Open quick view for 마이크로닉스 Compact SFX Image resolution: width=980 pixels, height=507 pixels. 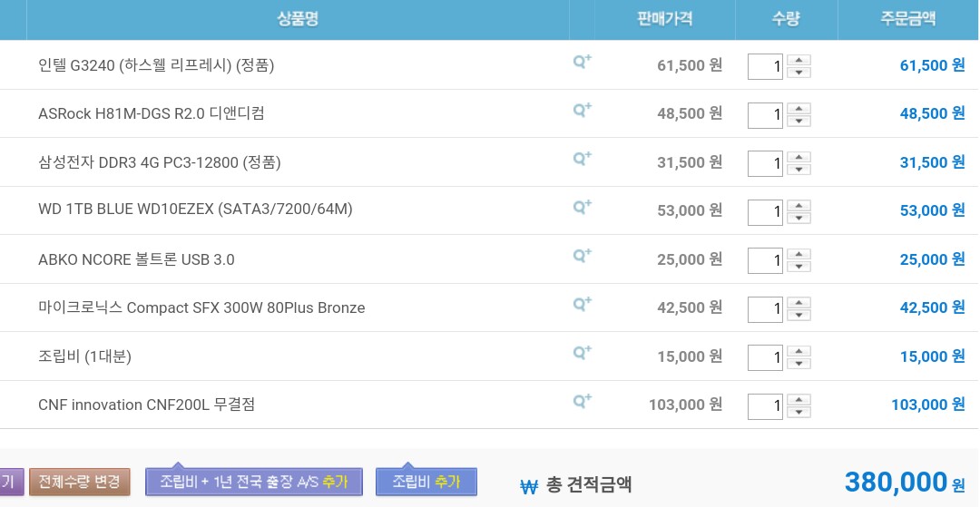point(582,305)
